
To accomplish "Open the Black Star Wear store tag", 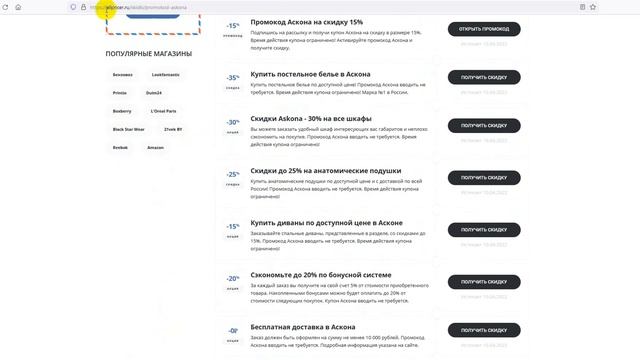I will point(129,129).
